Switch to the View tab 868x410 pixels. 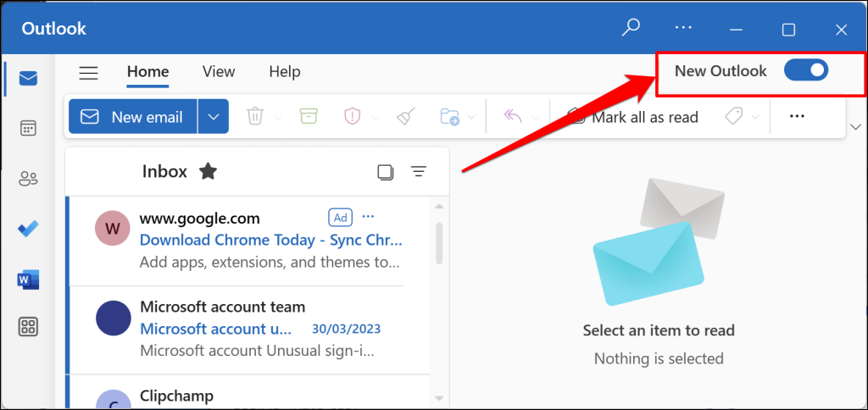tap(219, 72)
